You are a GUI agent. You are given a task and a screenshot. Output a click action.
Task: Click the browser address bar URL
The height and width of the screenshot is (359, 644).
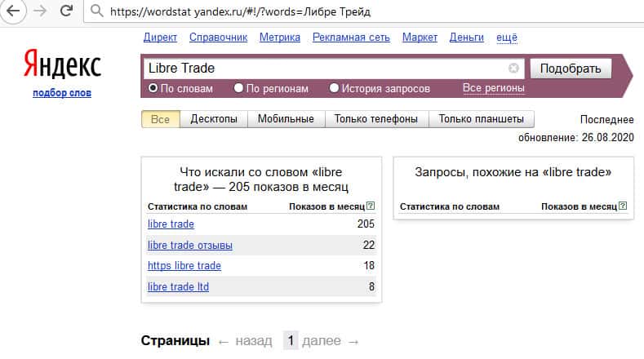click(x=240, y=11)
